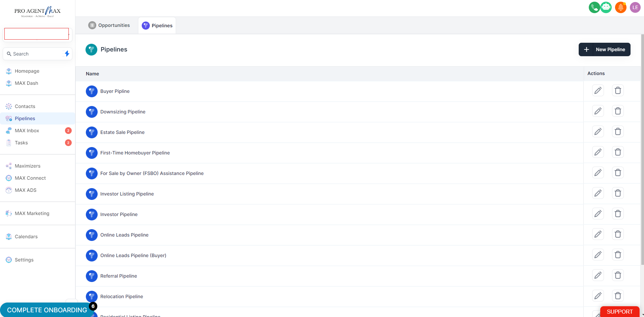644x317 pixels.
Task: Delete the Relocation Pipeline
Action: click(618, 296)
